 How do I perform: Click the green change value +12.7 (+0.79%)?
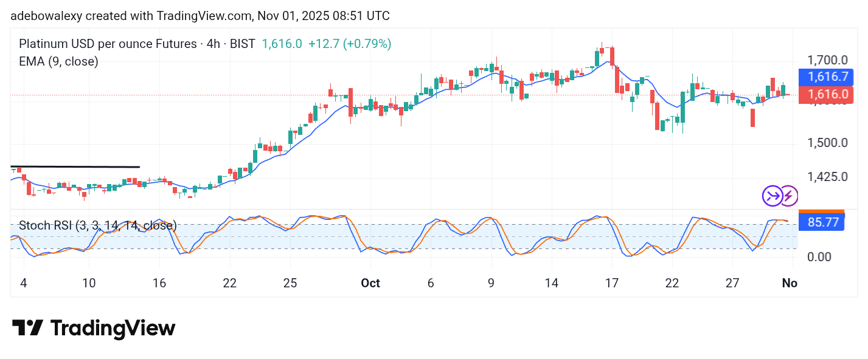click(x=350, y=44)
